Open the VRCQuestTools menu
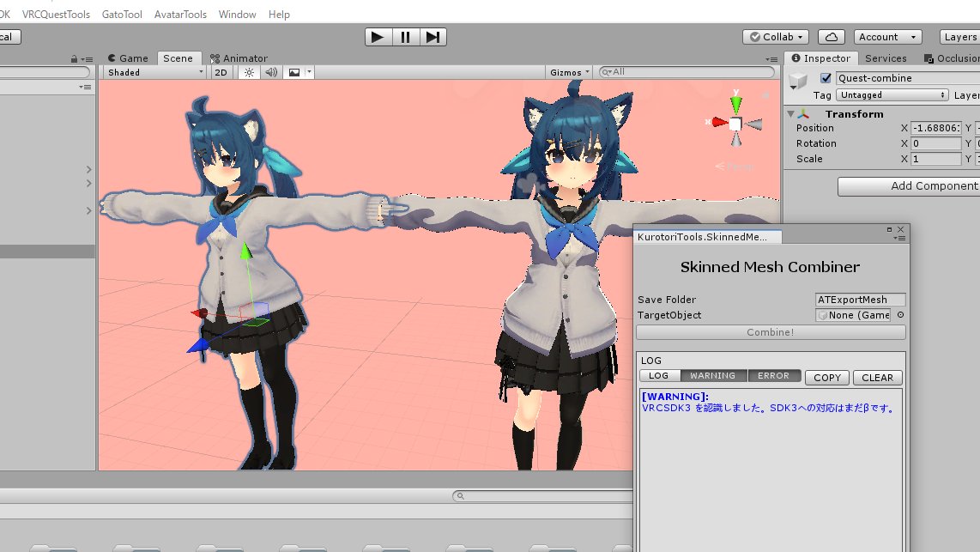This screenshot has width=980, height=552. point(57,15)
